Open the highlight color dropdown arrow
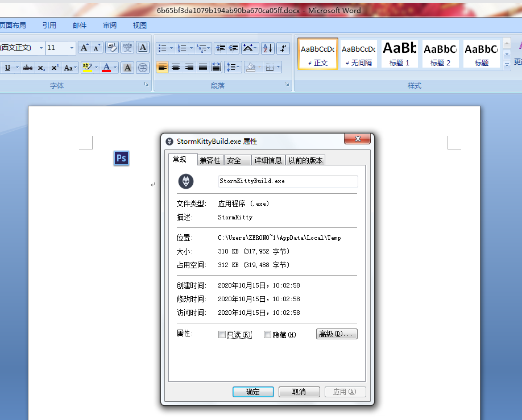The width and height of the screenshot is (522, 420). coord(97,68)
